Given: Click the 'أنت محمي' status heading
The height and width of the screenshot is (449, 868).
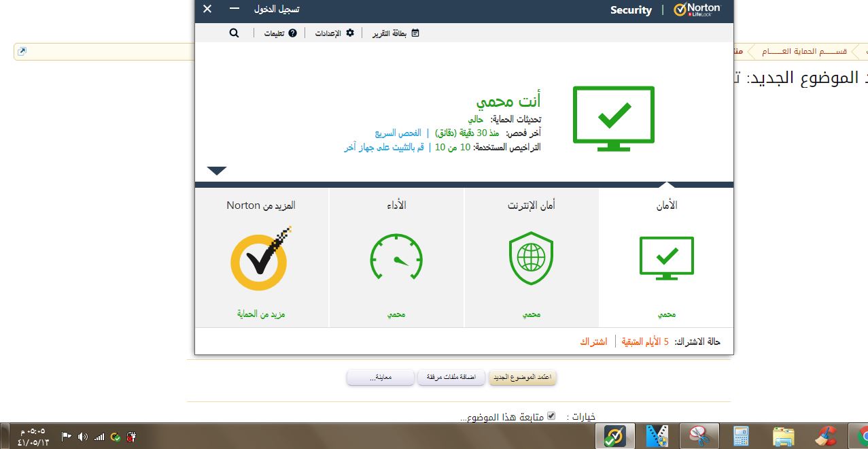Looking at the screenshot, I should pyautogui.click(x=508, y=101).
